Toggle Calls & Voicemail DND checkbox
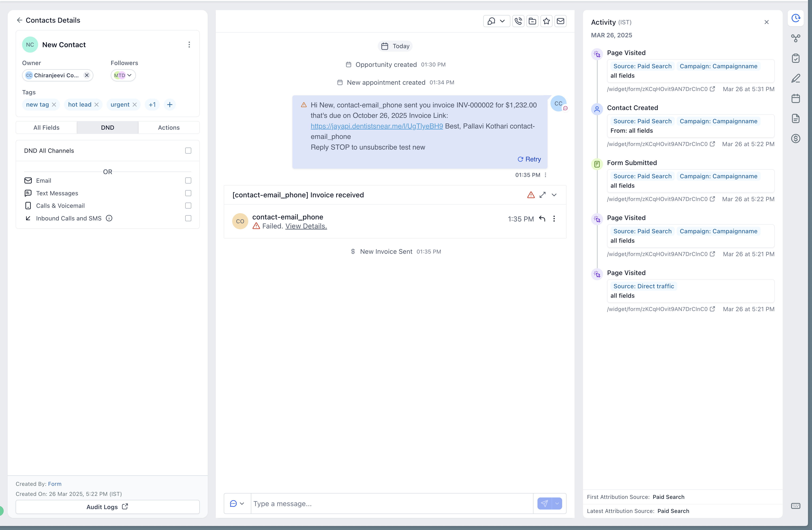The image size is (812, 530). point(188,205)
